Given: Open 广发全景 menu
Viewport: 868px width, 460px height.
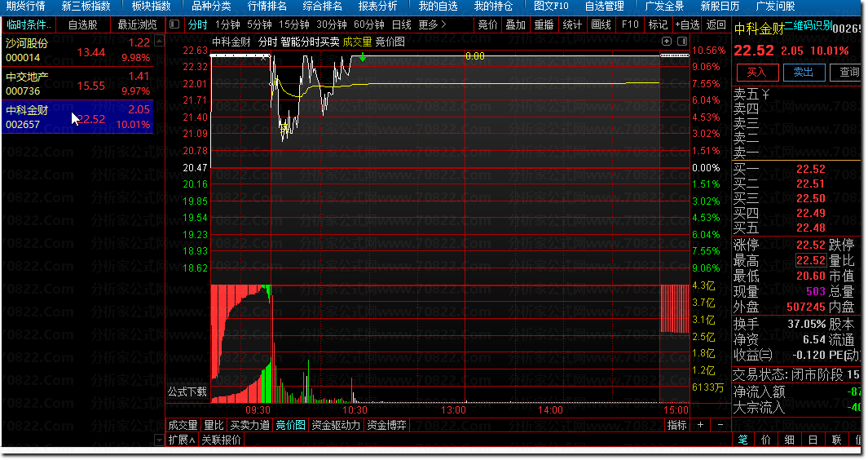Looking at the screenshot, I should 664,7.
